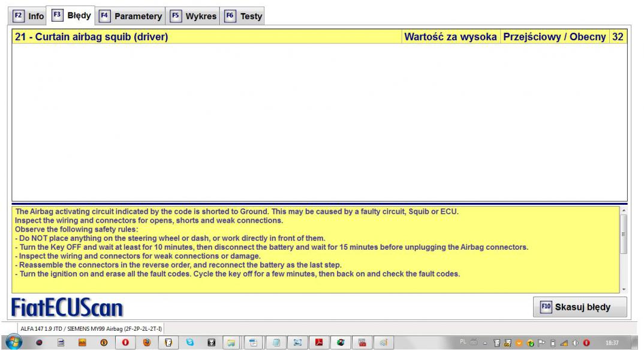Click the system clock showing 18:37

point(612,343)
